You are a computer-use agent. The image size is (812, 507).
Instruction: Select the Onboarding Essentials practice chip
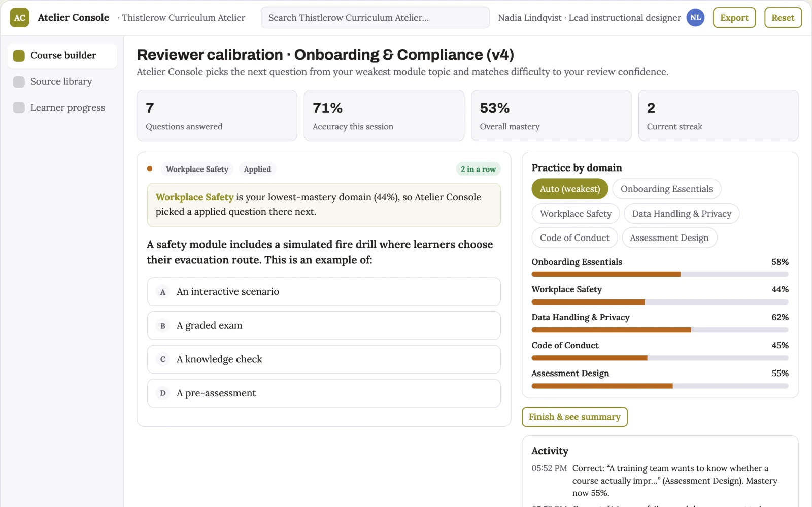(666, 189)
